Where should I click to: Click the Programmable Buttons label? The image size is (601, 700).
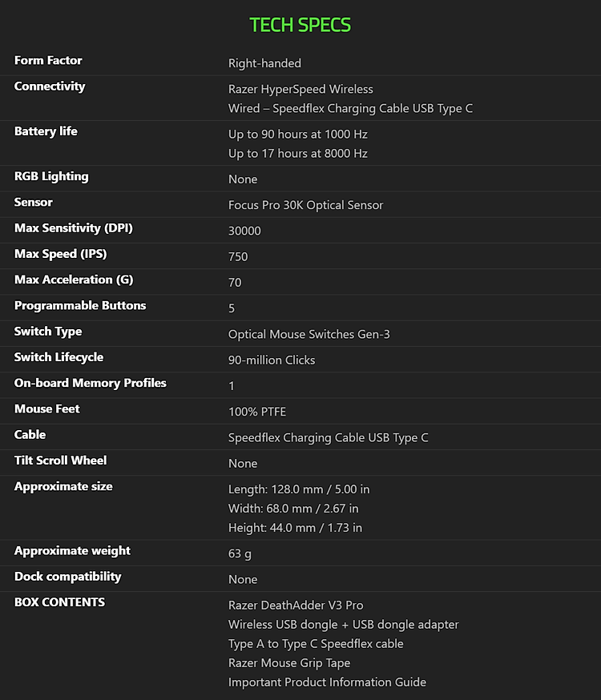(x=80, y=306)
